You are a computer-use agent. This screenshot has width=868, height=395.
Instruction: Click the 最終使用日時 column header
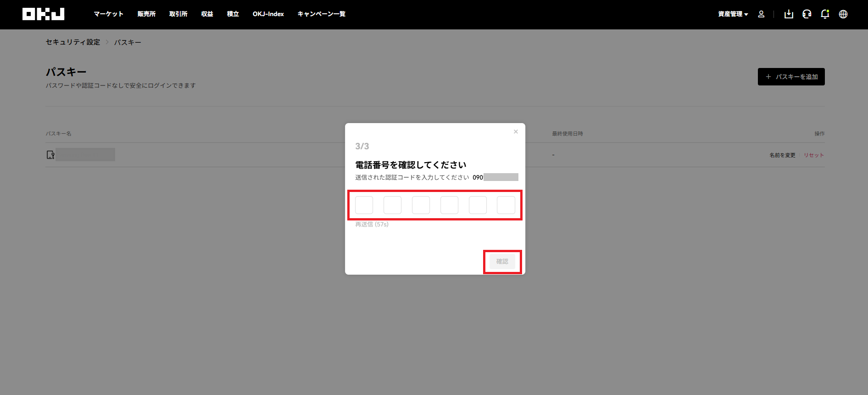[x=568, y=134]
